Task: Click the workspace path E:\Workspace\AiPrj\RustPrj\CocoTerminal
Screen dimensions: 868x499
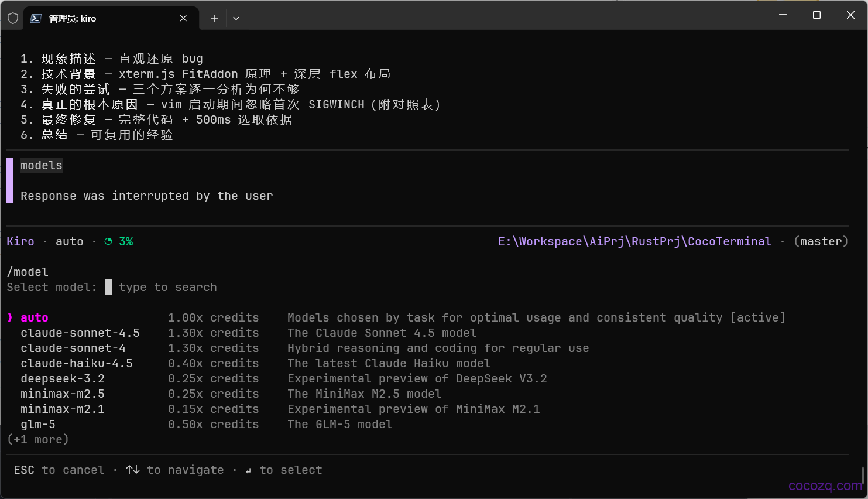Action: point(635,241)
